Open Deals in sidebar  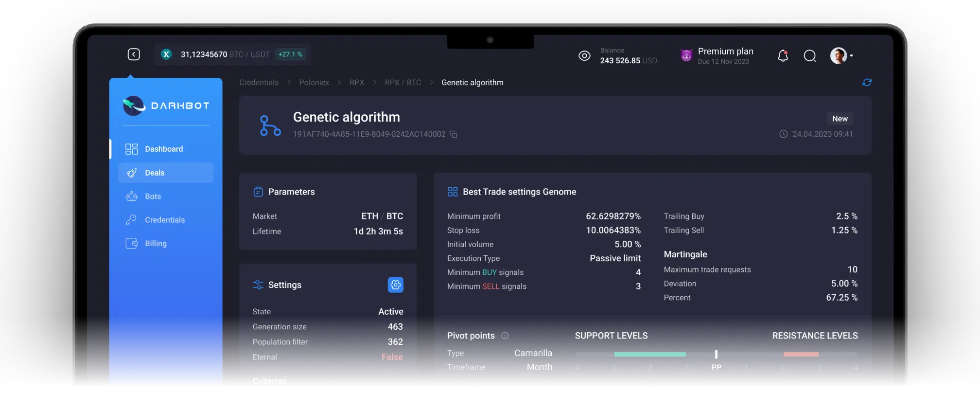(166, 173)
